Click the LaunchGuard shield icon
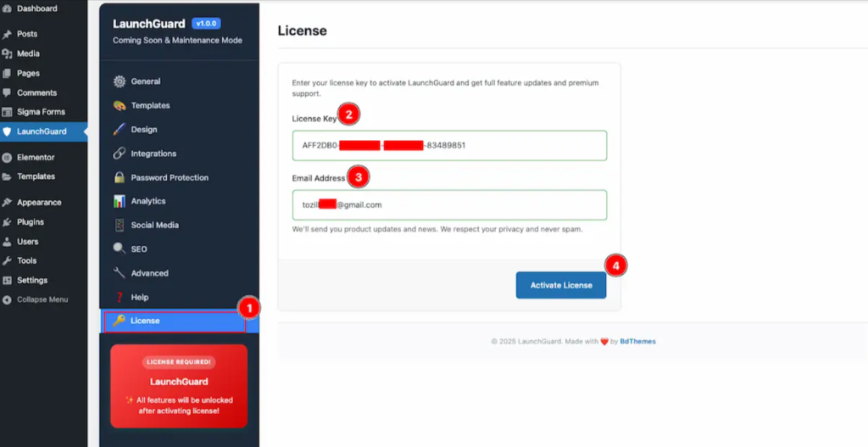The image size is (868, 447). pyautogui.click(x=7, y=131)
